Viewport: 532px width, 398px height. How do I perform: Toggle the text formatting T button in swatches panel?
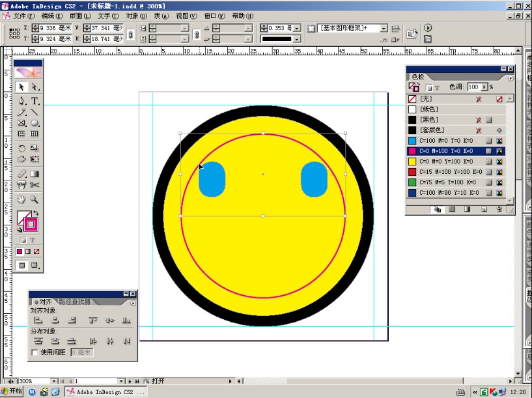(437, 87)
